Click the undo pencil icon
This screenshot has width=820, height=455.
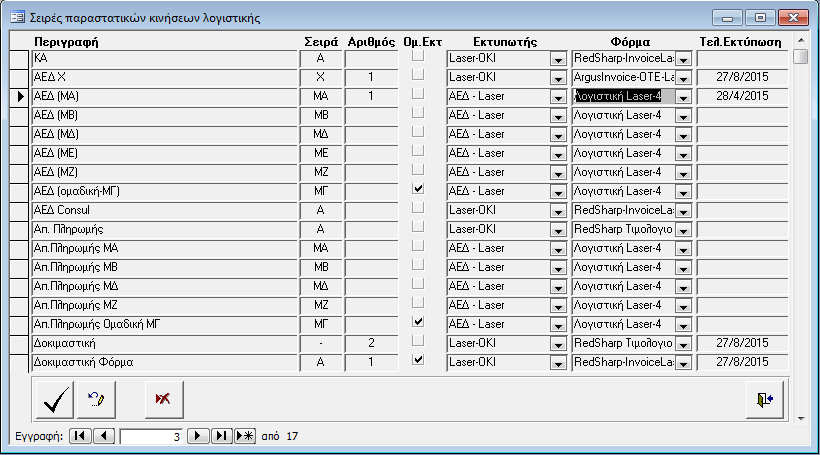(97, 398)
